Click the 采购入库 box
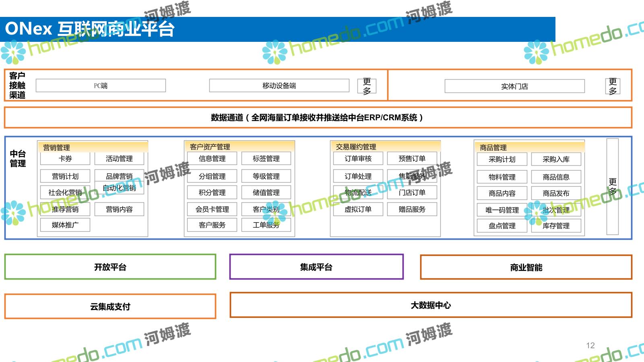The width and height of the screenshot is (644, 362). (x=556, y=159)
